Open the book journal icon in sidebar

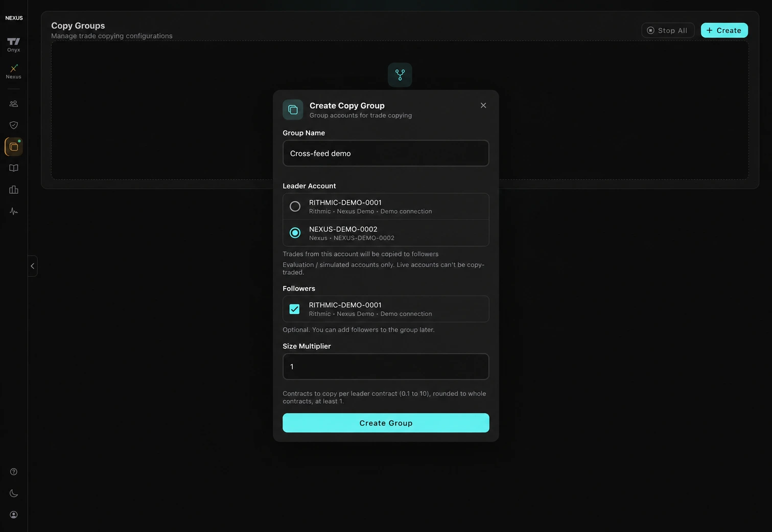(x=14, y=168)
